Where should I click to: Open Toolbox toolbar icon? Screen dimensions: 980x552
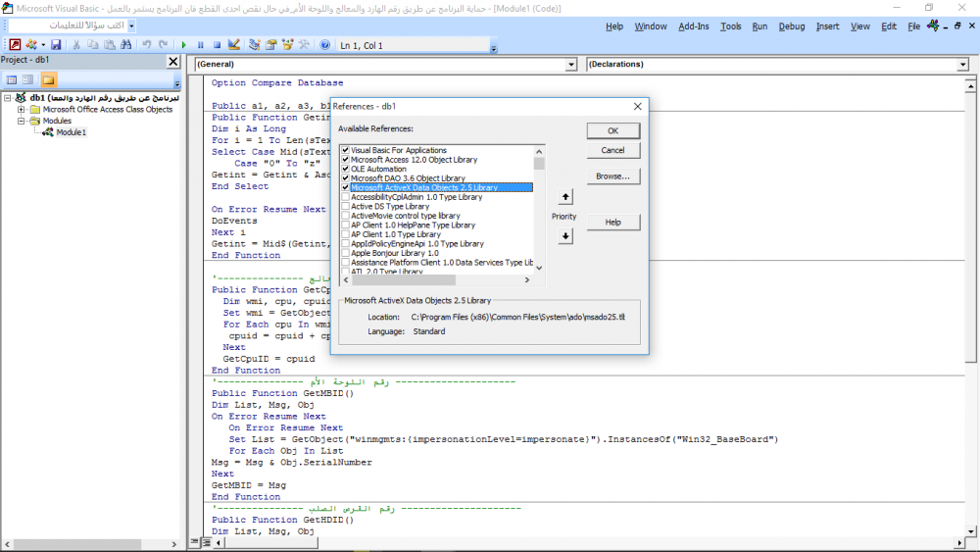point(305,44)
